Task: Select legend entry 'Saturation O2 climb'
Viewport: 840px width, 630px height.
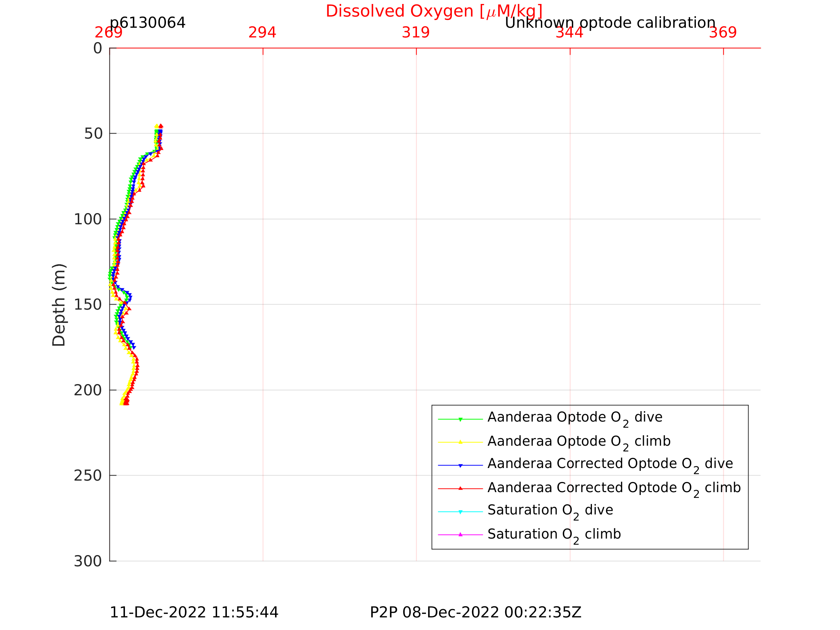Action: click(554, 535)
